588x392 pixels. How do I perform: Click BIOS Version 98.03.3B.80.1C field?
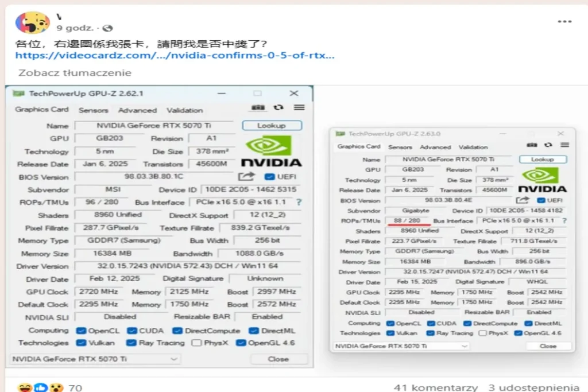[154, 176]
